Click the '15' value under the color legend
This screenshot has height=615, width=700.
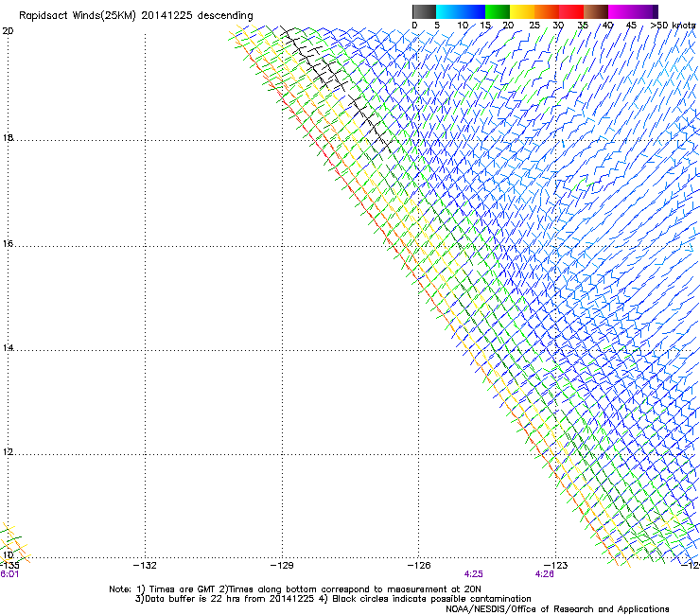(x=485, y=26)
